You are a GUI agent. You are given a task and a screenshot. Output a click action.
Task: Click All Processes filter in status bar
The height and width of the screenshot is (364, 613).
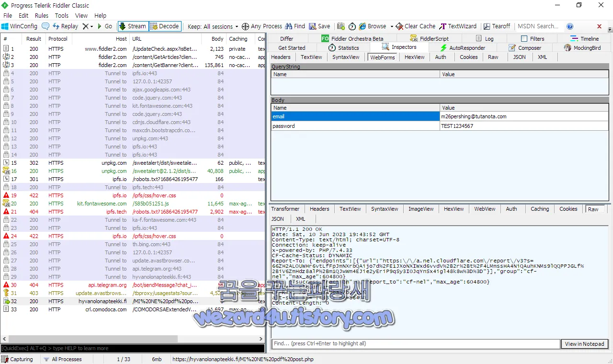tap(63, 359)
